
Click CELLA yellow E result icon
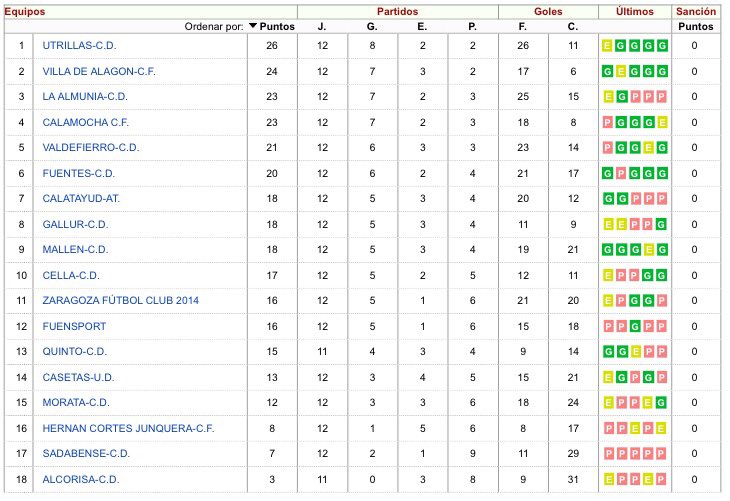click(x=608, y=276)
